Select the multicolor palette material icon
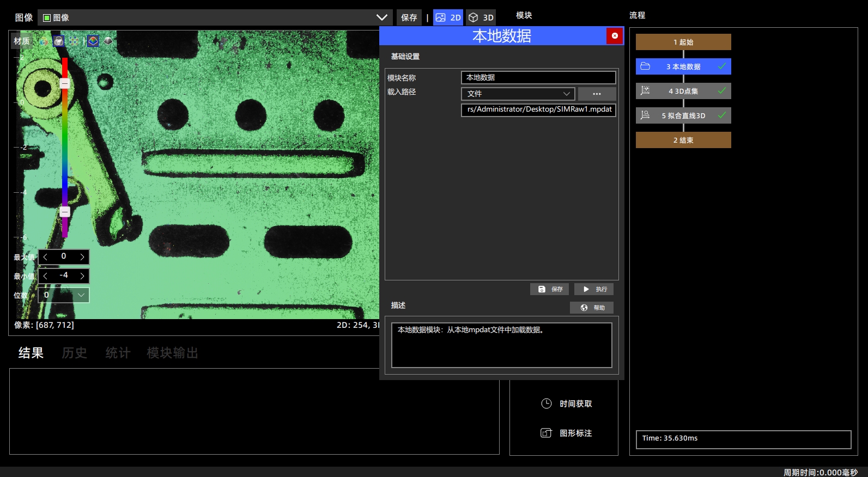Screen dimensions: 868x477 tap(43, 41)
